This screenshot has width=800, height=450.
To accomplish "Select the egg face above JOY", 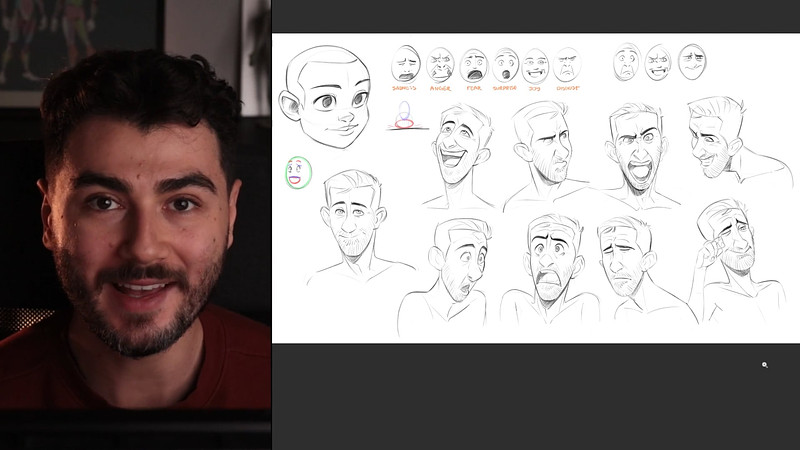I will (535, 66).
